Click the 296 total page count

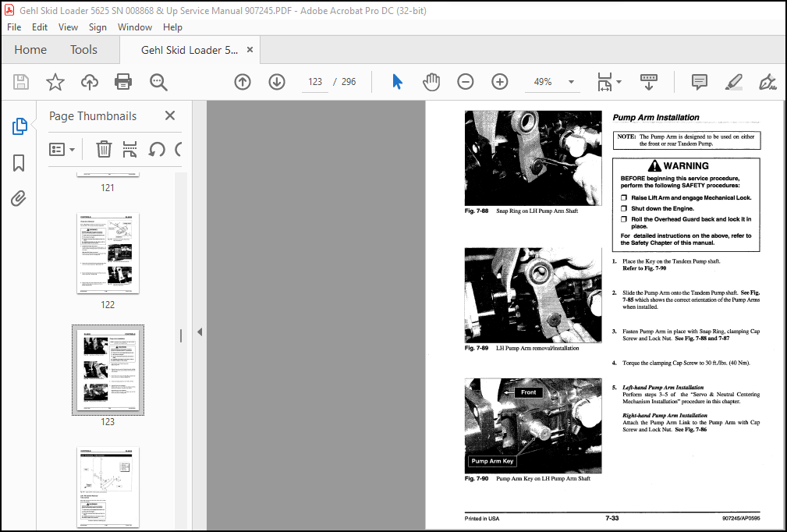coord(349,82)
